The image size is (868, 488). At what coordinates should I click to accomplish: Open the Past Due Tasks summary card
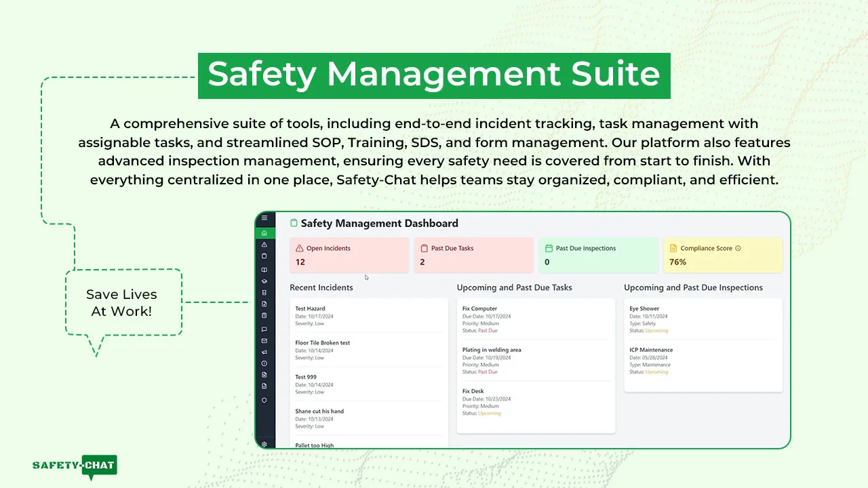pyautogui.click(x=473, y=255)
